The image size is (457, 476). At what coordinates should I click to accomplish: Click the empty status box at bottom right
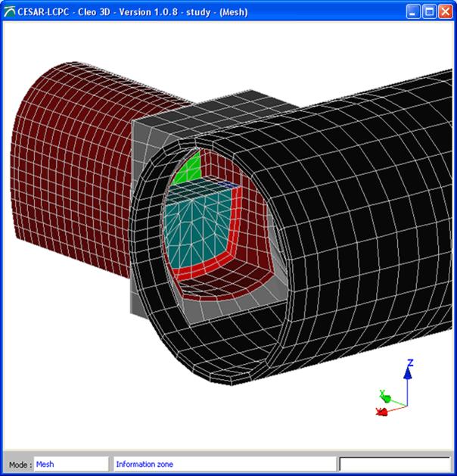(x=394, y=464)
